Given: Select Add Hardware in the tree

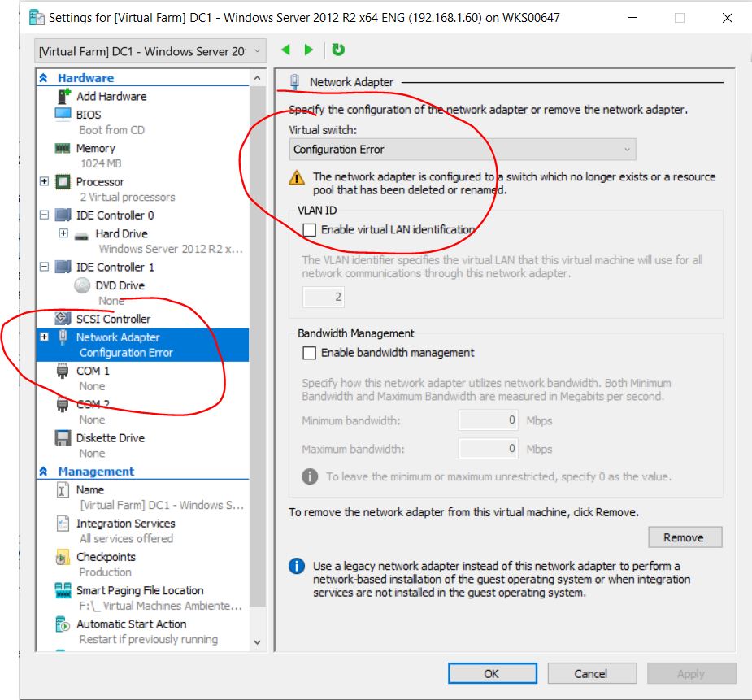Looking at the screenshot, I should click(x=111, y=97).
